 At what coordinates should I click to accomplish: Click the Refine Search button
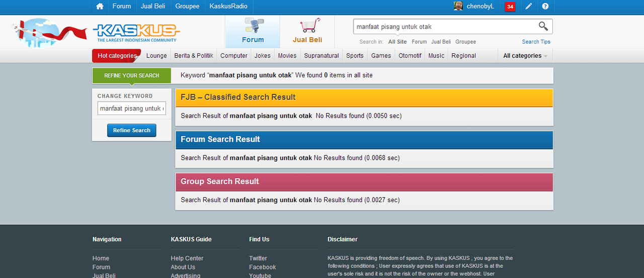(x=132, y=130)
